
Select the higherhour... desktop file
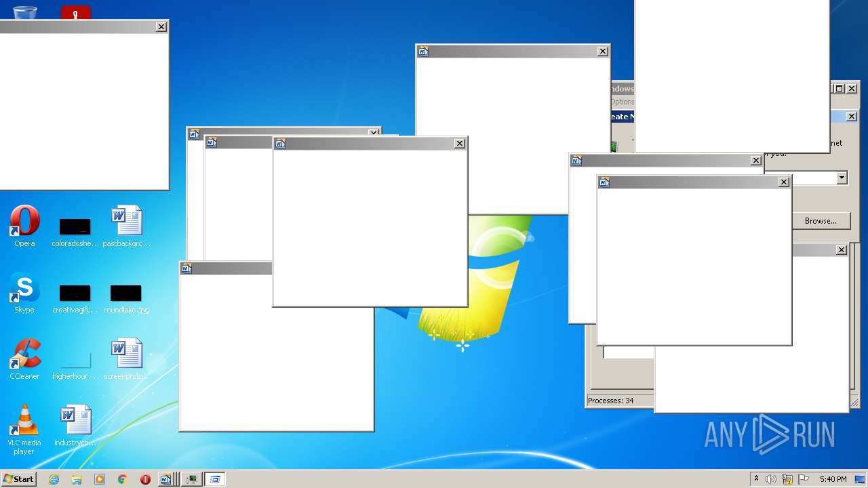tap(75, 364)
